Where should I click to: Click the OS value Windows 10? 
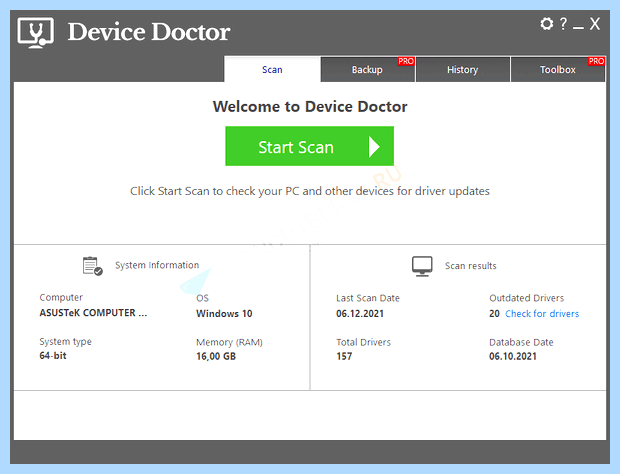pyautogui.click(x=224, y=313)
